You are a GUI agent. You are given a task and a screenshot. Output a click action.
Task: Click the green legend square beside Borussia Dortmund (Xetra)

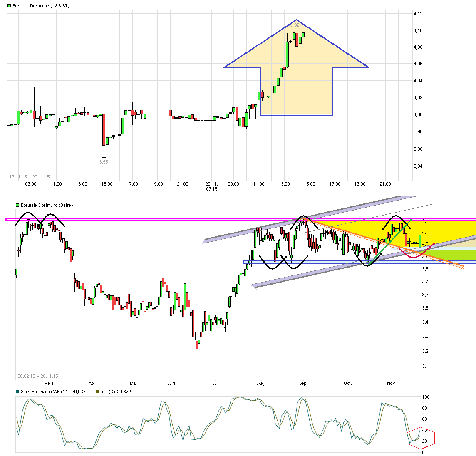[x=17, y=205]
